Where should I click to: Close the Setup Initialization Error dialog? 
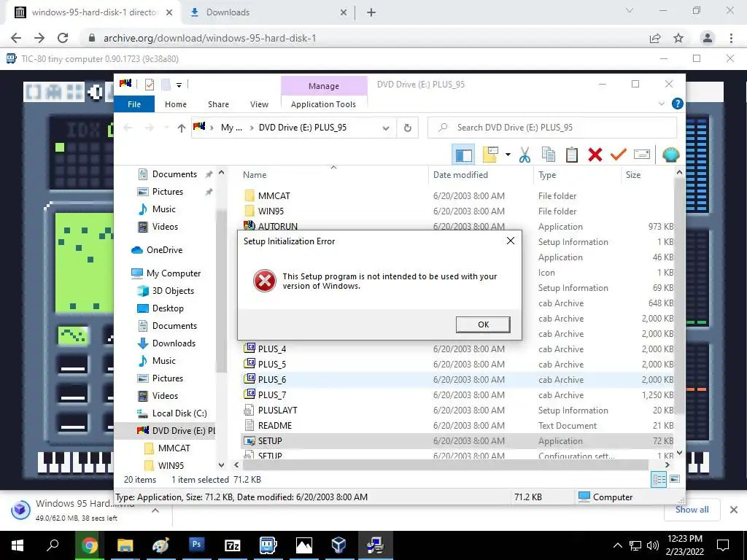510,241
